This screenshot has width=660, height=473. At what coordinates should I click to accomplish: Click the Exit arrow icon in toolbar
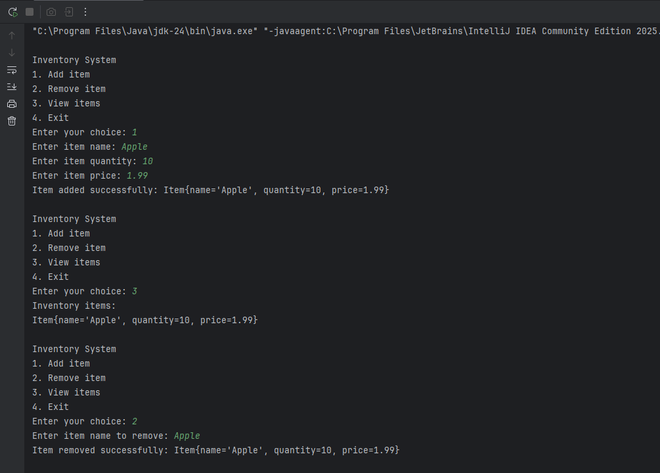pos(69,12)
